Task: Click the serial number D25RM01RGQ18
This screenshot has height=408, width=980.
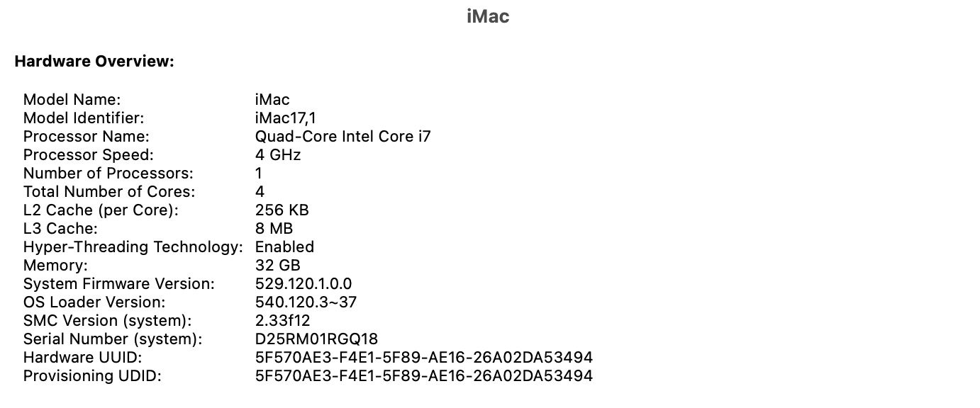Action: click(317, 339)
